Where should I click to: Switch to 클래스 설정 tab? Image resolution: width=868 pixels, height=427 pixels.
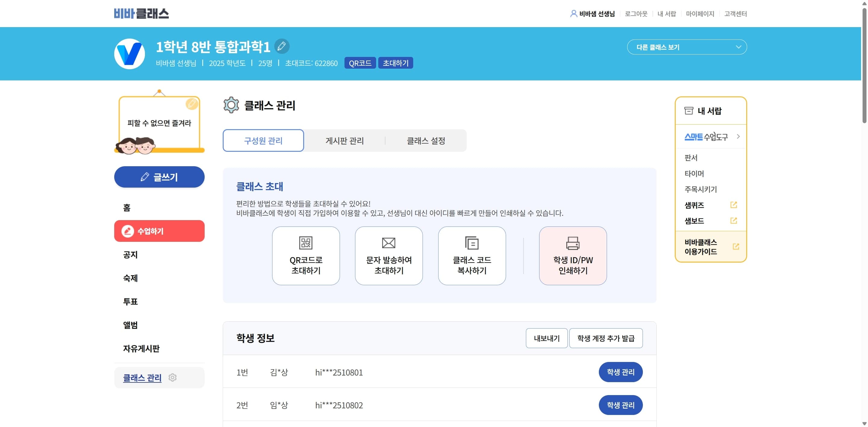(426, 140)
